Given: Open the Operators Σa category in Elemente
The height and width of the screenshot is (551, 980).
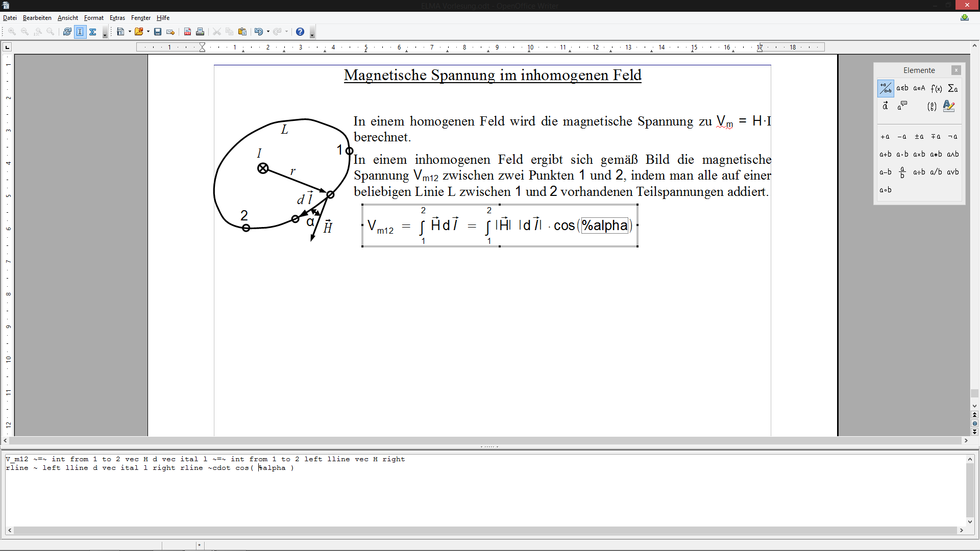Looking at the screenshot, I should tap(952, 88).
